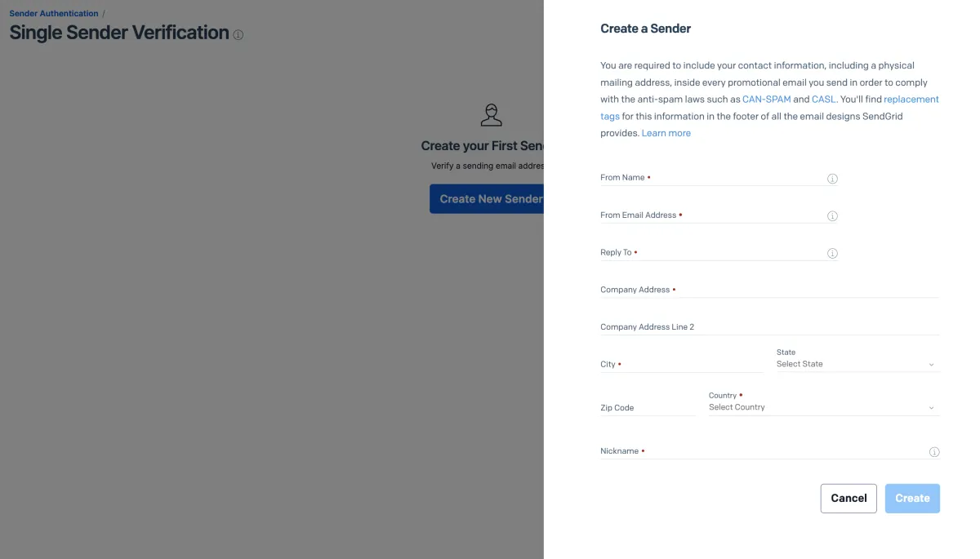980x559 pixels.
Task: Click info icon beside Single Sender Verification title
Action: [x=238, y=35]
